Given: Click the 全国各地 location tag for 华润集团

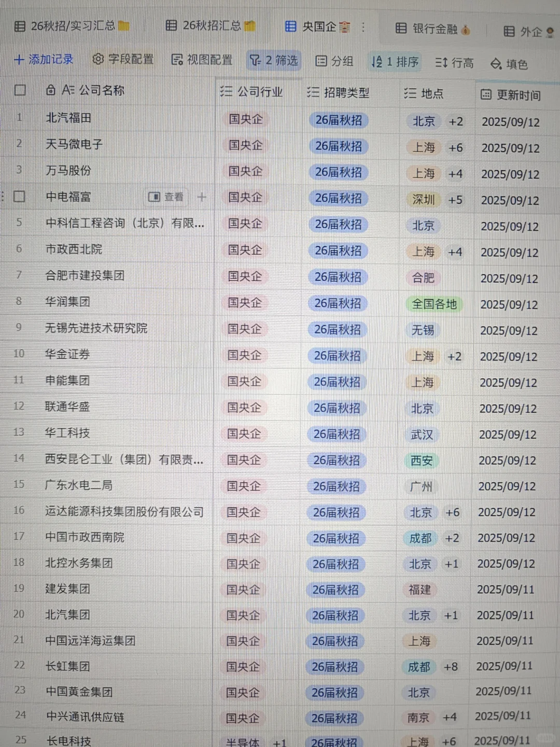Looking at the screenshot, I should coord(434,304).
